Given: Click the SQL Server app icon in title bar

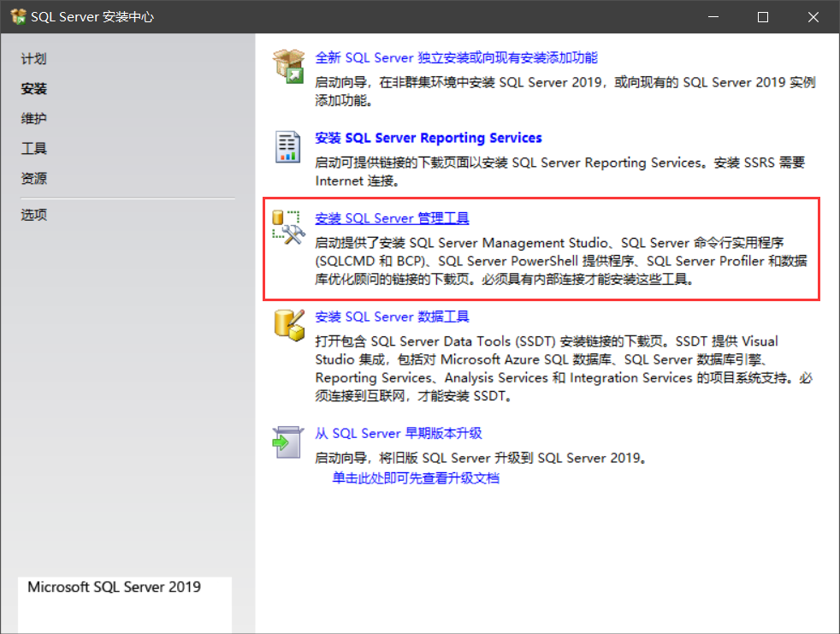Looking at the screenshot, I should point(18,16).
